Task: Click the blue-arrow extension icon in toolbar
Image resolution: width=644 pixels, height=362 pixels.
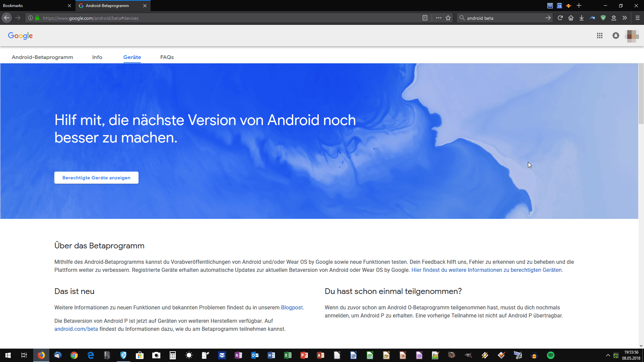Action: 592,18
